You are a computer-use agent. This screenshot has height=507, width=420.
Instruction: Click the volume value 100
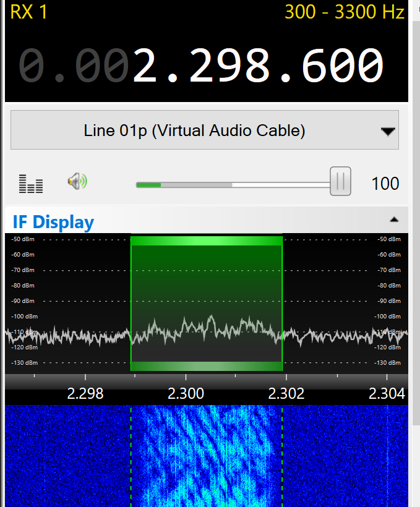[385, 184]
